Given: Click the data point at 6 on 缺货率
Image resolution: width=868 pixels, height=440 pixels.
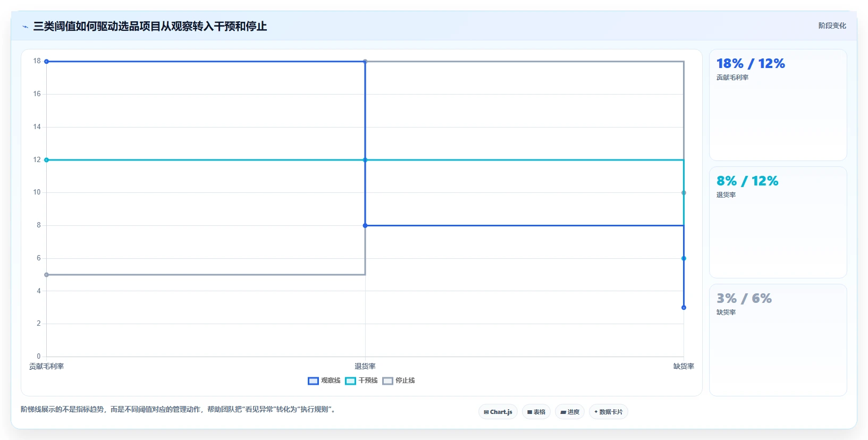Looking at the screenshot, I should point(684,258).
